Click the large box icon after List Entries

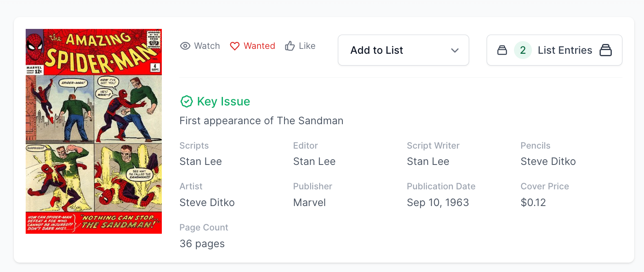[x=606, y=50]
